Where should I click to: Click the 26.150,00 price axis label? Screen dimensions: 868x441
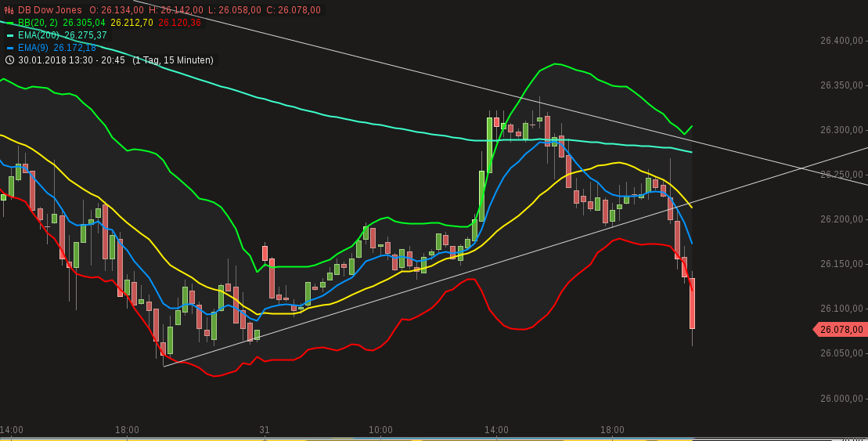(841, 264)
